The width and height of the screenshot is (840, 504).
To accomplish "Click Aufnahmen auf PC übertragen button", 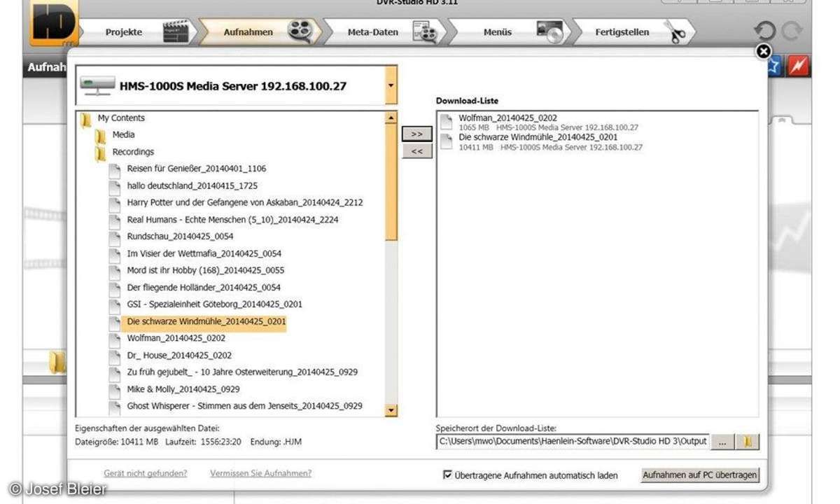I will click(700, 475).
